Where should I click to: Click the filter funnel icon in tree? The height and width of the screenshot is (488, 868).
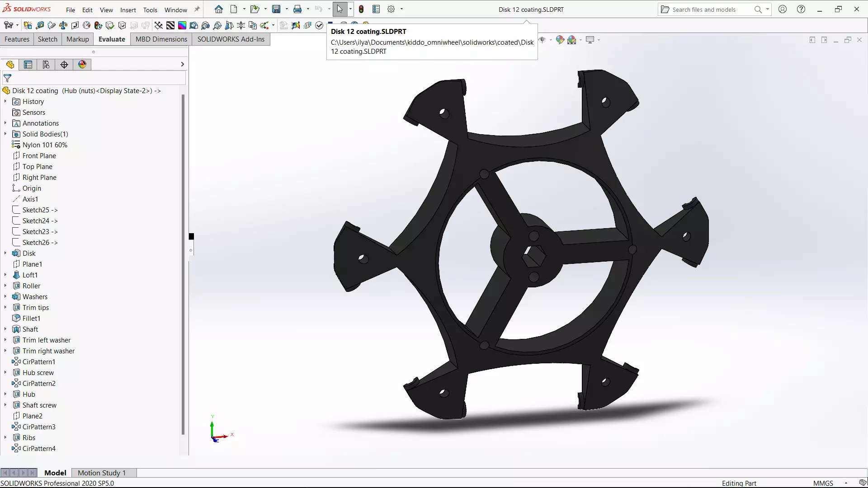(x=7, y=78)
